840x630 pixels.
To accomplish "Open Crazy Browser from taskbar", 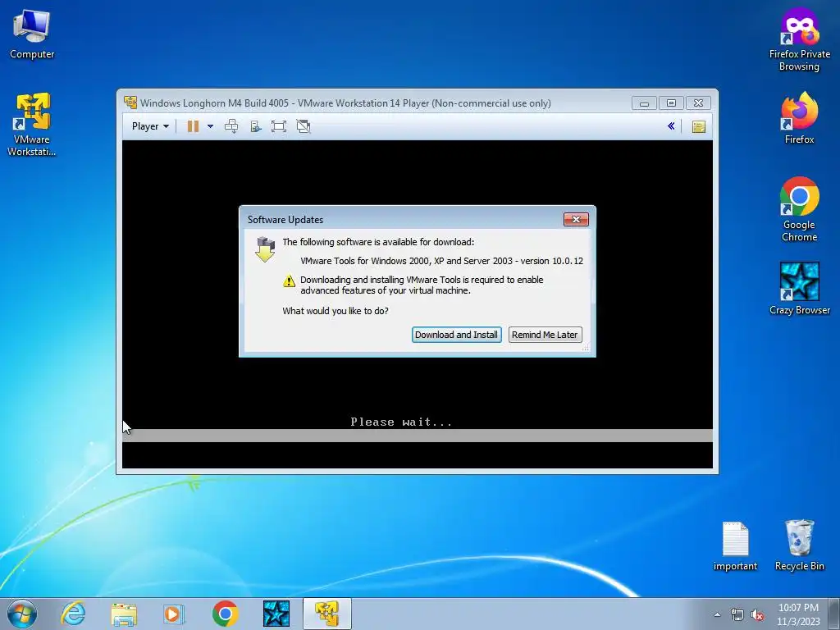I will pyautogui.click(x=276, y=614).
